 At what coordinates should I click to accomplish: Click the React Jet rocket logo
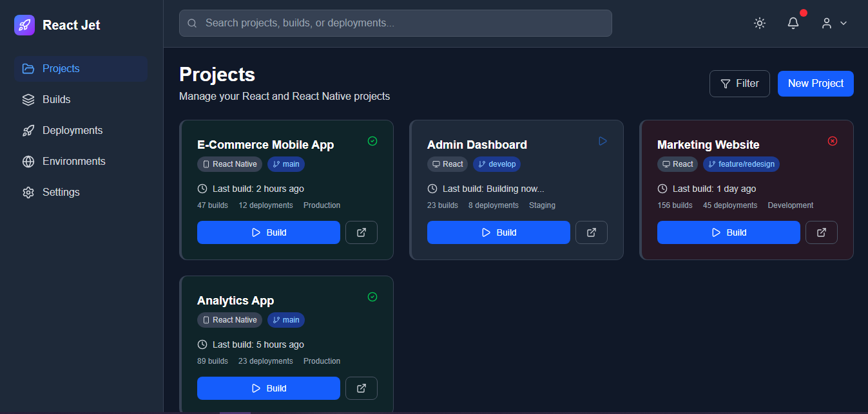pyautogui.click(x=24, y=25)
